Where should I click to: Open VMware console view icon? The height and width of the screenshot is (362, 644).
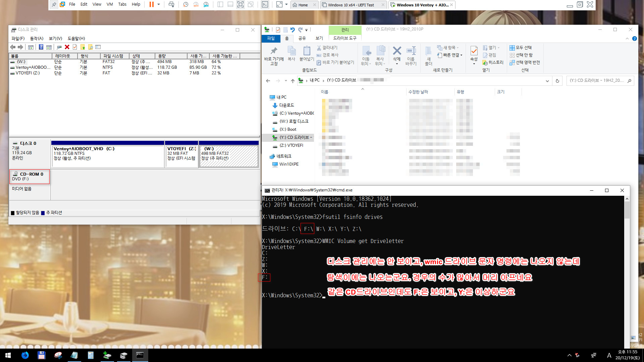(x=265, y=5)
